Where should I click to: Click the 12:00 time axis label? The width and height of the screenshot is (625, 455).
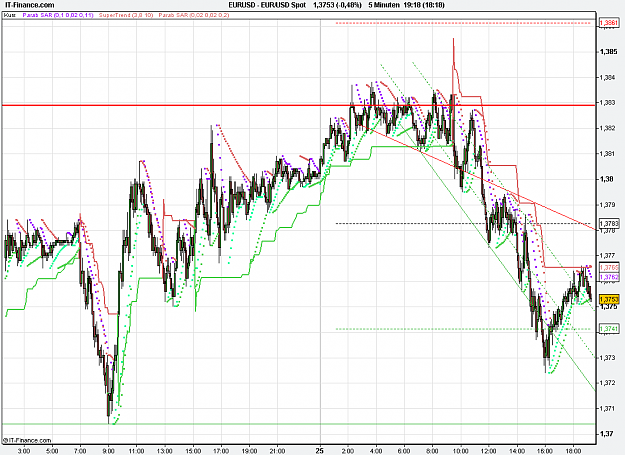pos(489,451)
